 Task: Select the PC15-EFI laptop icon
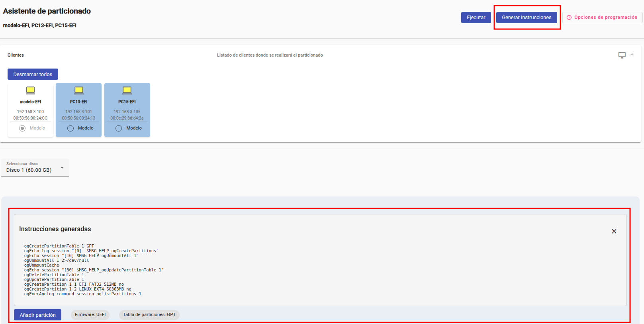[x=127, y=90]
